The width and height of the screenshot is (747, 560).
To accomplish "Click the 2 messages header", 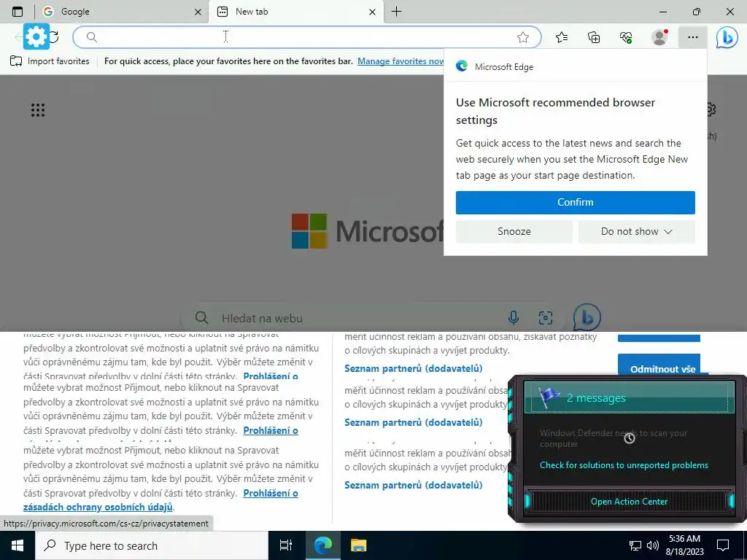I will (x=629, y=397).
